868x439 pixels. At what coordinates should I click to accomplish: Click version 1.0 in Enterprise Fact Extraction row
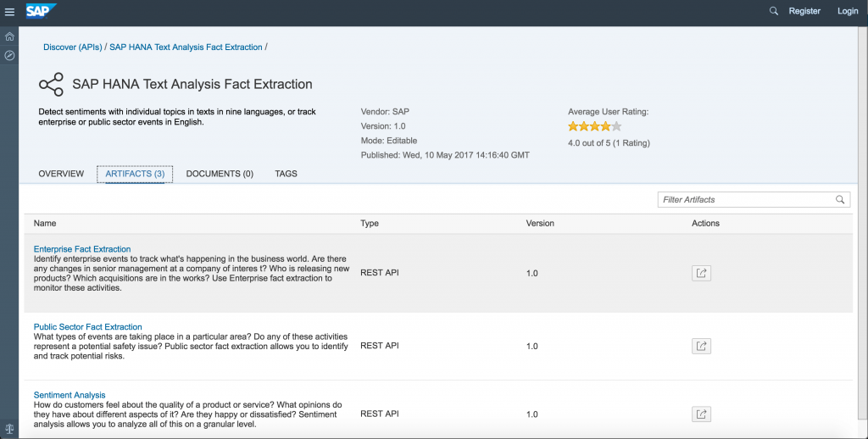pyautogui.click(x=532, y=273)
